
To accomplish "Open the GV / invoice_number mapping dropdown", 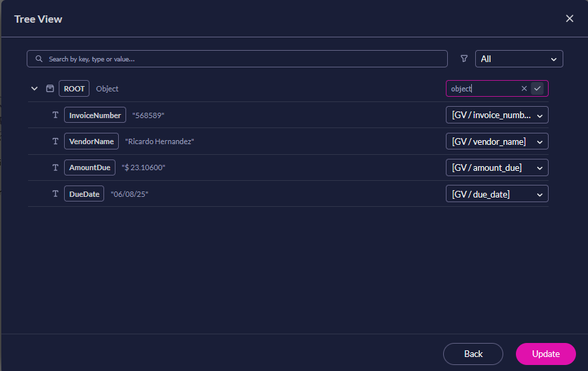I will click(497, 115).
